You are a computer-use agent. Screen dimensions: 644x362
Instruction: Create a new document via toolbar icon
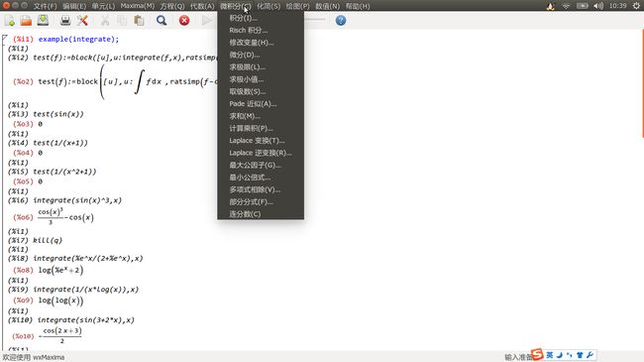click(x=10, y=21)
